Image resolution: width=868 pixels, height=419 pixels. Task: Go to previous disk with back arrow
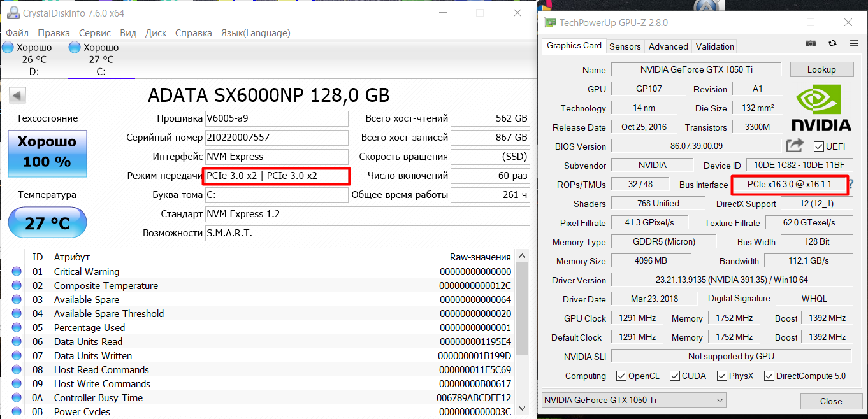[x=18, y=96]
